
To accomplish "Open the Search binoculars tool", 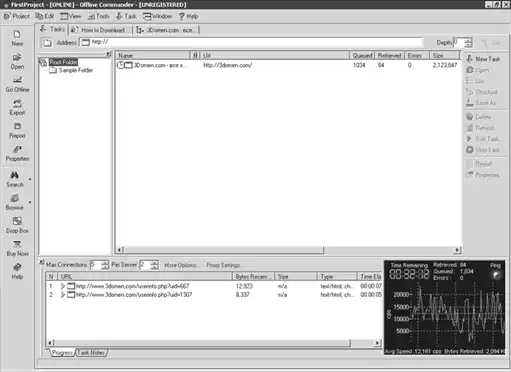I will pyautogui.click(x=15, y=179).
